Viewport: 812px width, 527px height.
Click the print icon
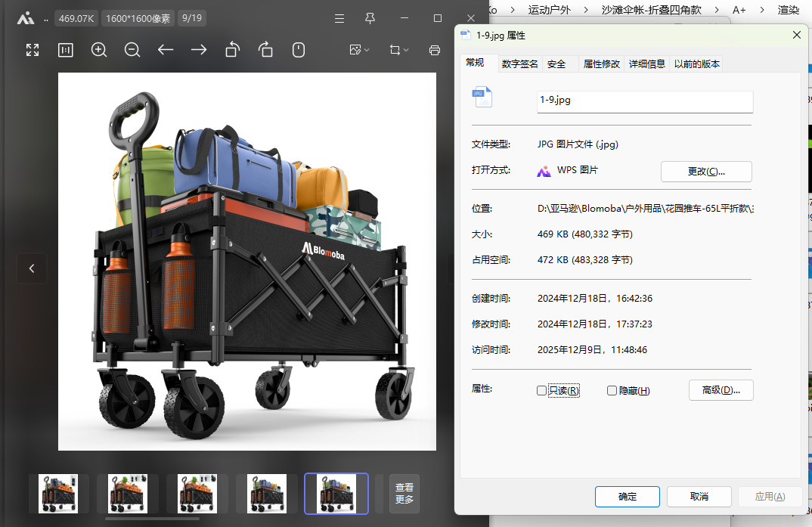(435, 50)
